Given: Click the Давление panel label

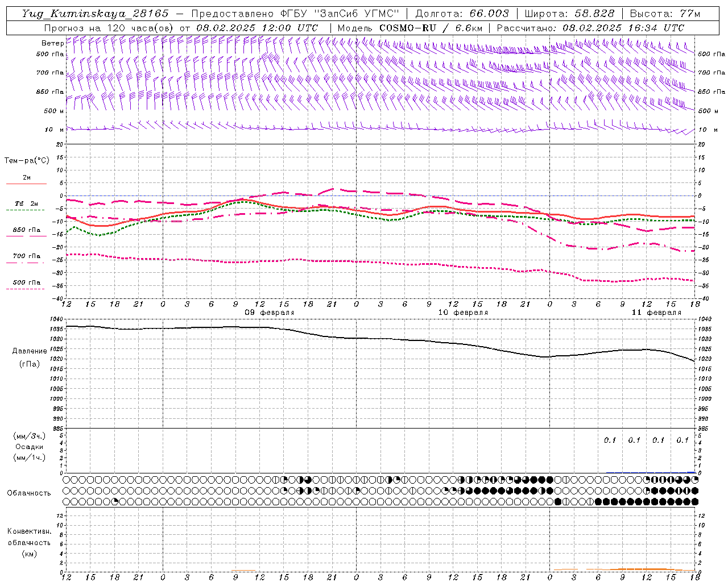Looking at the screenshot, I should [x=30, y=351].
